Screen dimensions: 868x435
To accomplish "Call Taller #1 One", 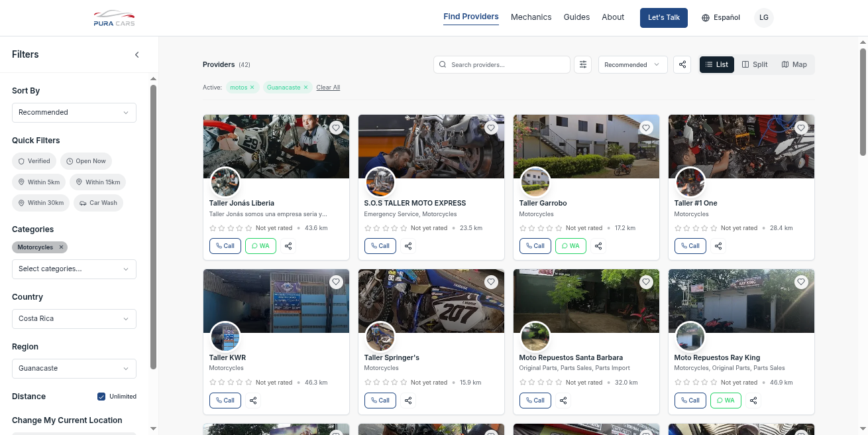I will (690, 246).
